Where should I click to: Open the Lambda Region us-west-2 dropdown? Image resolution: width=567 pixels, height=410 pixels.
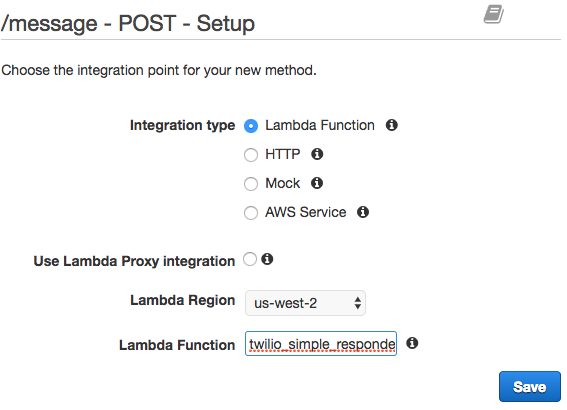pos(306,303)
